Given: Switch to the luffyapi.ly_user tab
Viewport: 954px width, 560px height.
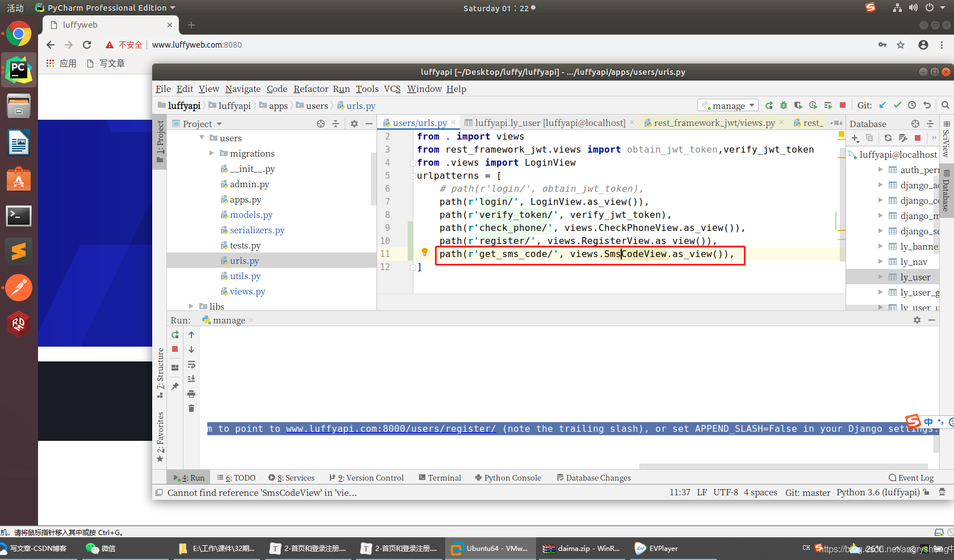Looking at the screenshot, I should pos(550,123).
